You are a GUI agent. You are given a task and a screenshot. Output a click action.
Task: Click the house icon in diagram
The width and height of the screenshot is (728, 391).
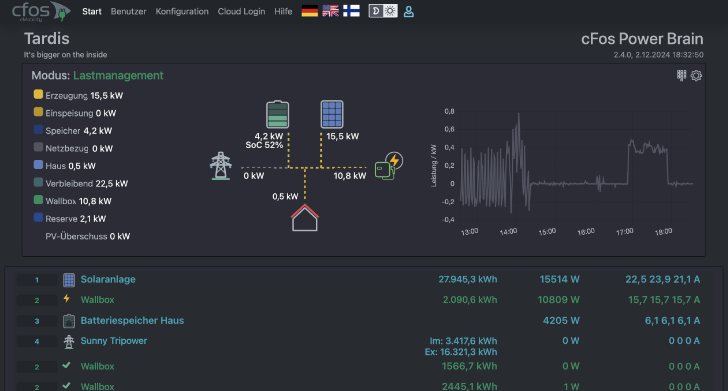pos(305,218)
